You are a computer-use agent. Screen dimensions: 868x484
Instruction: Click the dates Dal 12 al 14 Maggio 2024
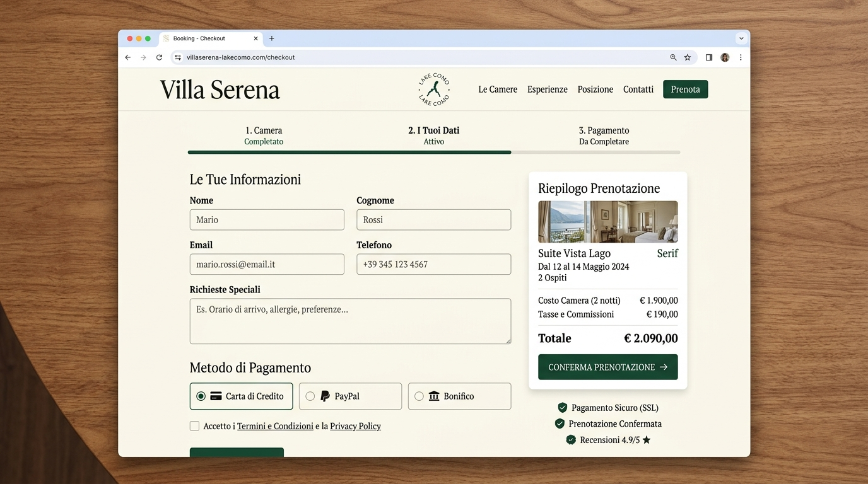point(584,267)
